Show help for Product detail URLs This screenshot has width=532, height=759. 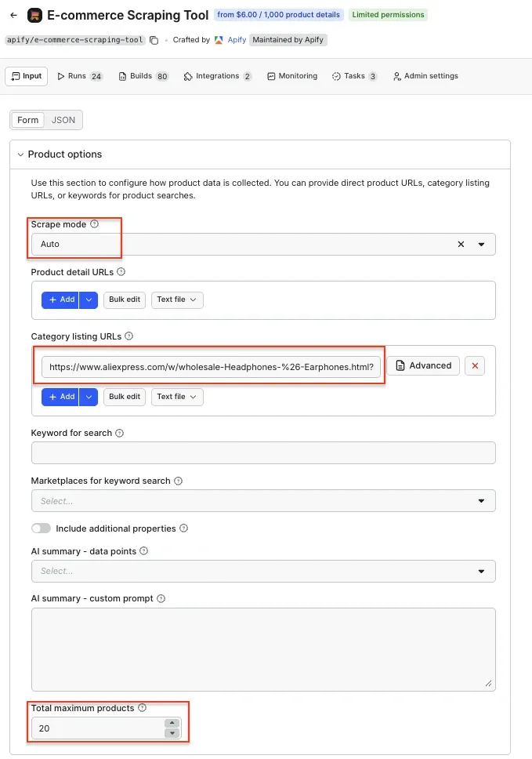click(121, 271)
